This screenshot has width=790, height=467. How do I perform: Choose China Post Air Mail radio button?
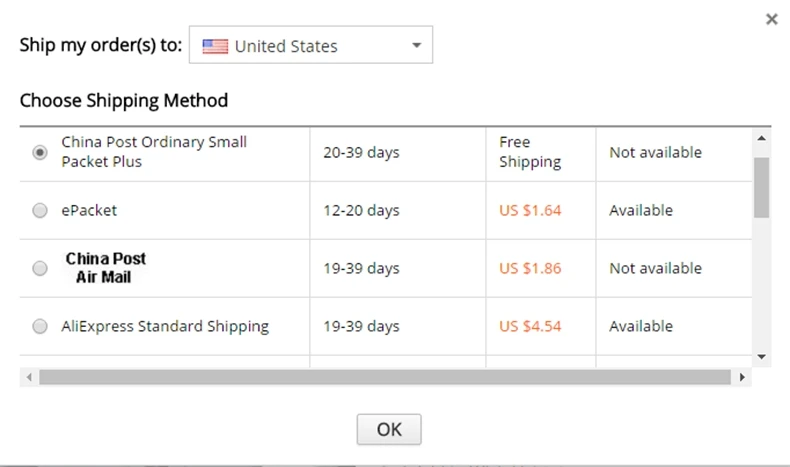pyautogui.click(x=40, y=269)
